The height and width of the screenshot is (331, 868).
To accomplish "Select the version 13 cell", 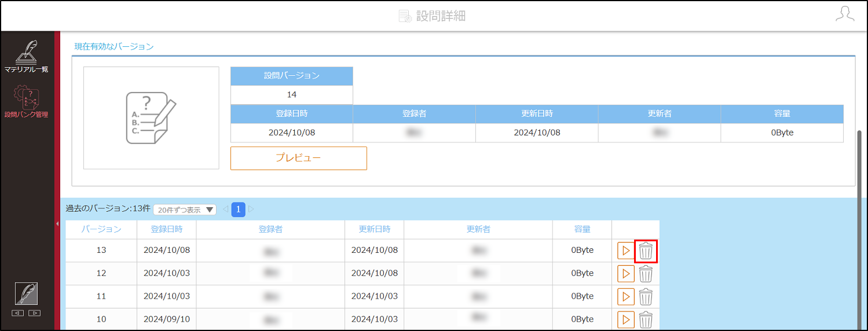I will [101, 251].
